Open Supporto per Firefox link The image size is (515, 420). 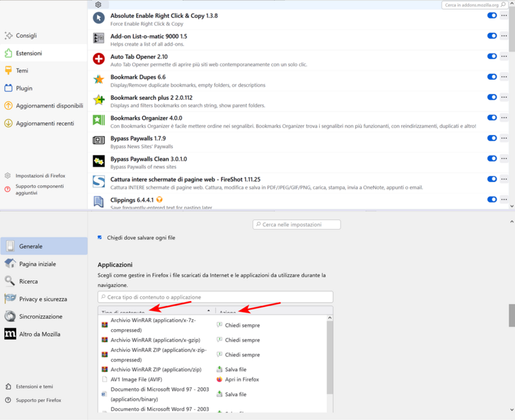click(x=39, y=400)
